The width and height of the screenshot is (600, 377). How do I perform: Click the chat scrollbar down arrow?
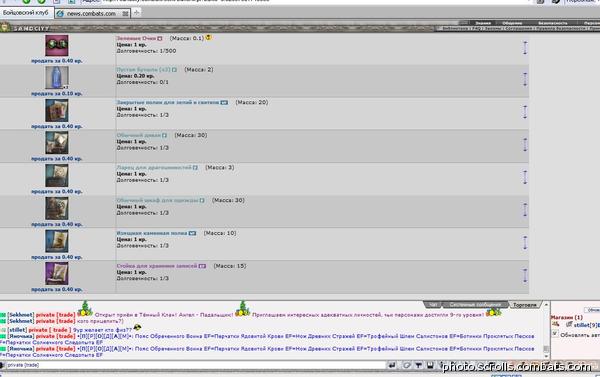[x=546, y=355]
